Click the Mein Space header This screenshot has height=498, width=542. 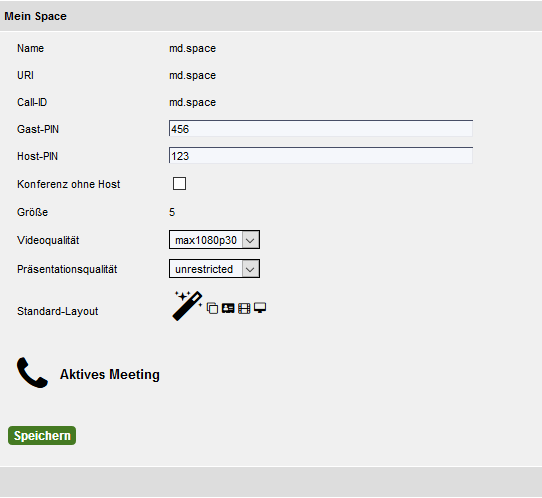(x=35, y=16)
